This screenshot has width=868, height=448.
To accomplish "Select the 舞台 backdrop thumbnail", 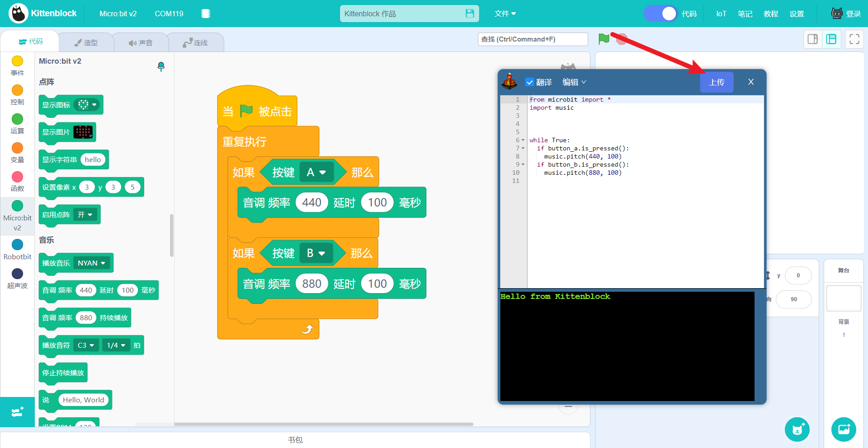I will tap(844, 298).
